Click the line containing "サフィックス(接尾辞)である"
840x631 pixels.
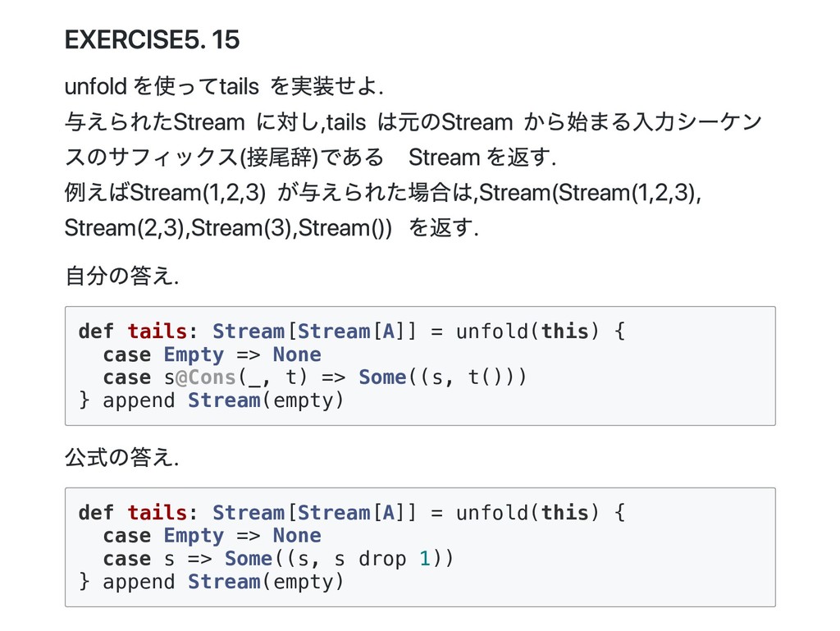pyautogui.click(x=310, y=157)
